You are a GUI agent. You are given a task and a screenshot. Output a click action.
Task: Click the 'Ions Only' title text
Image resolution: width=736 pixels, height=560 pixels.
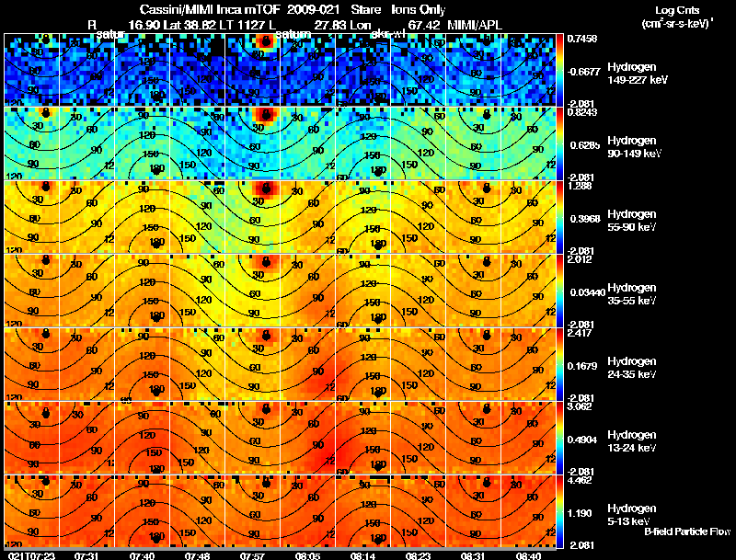point(419,9)
